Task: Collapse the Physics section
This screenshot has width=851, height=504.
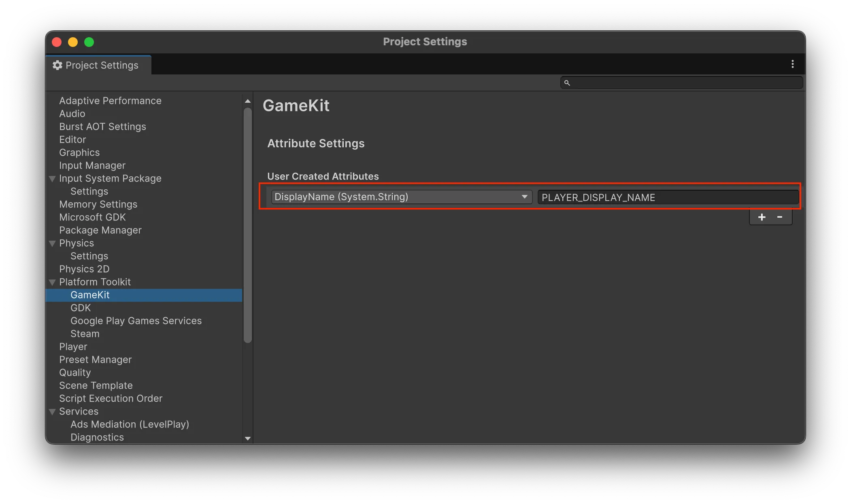Action: point(52,243)
